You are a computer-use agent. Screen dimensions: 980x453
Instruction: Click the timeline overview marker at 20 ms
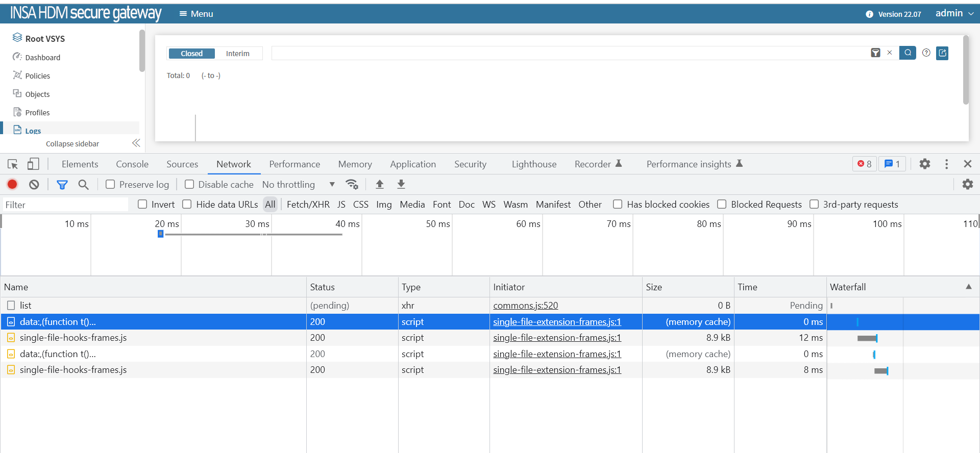[x=161, y=234]
